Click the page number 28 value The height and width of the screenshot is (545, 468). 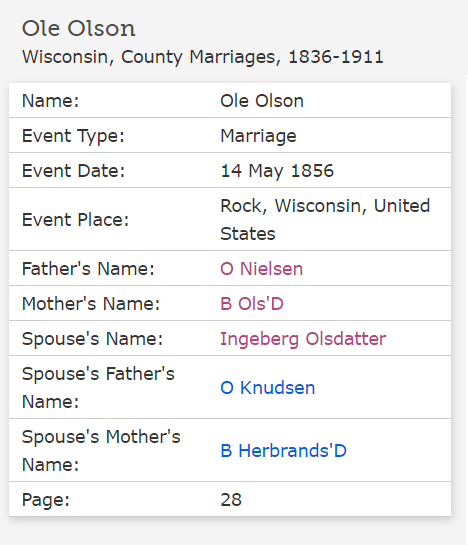click(x=231, y=499)
